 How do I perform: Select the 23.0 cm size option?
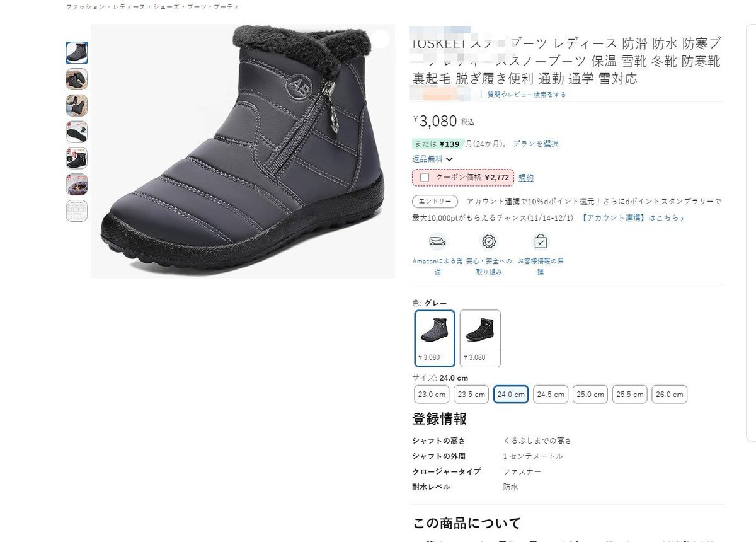click(x=432, y=395)
